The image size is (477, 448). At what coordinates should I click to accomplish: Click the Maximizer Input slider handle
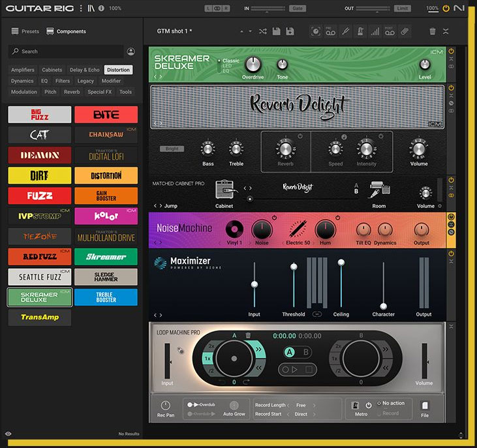point(254,284)
